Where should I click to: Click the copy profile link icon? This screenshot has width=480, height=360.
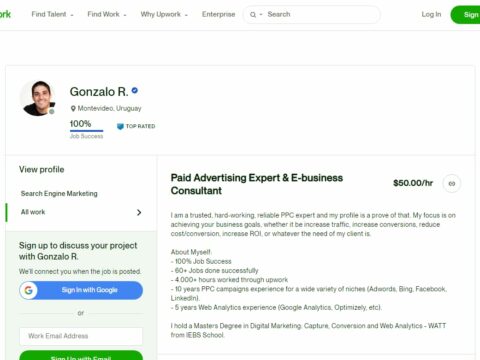(452, 183)
